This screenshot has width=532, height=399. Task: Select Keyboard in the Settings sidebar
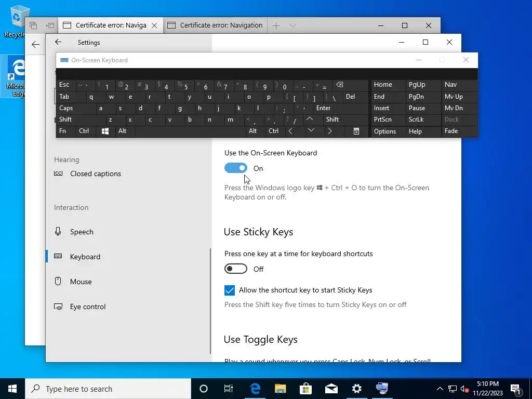[x=85, y=257]
